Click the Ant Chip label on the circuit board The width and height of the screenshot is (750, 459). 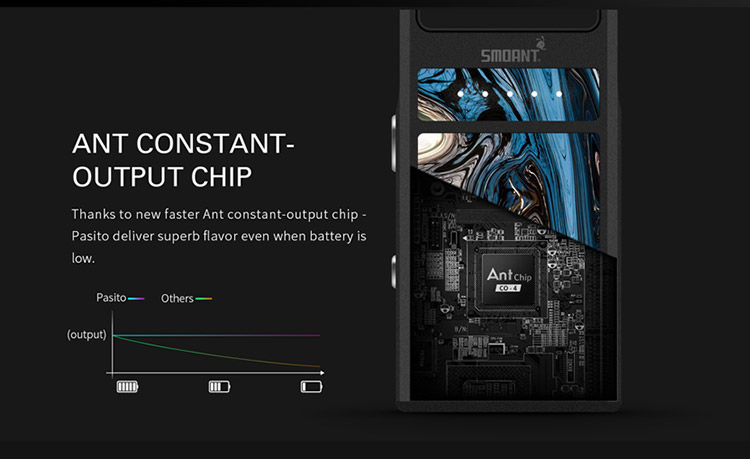509,275
